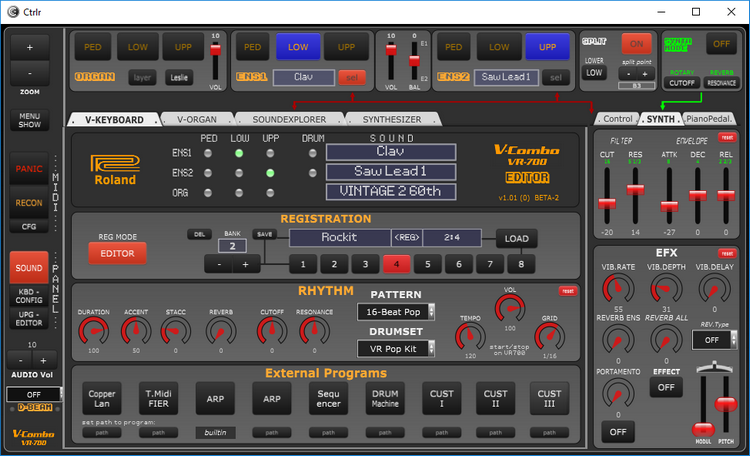Click the rhythm VOL knob

pyautogui.click(x=510, y=309)
